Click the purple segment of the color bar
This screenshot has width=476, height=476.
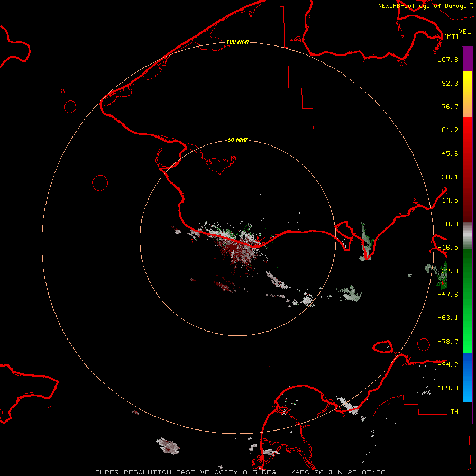[x=467, y=59]
